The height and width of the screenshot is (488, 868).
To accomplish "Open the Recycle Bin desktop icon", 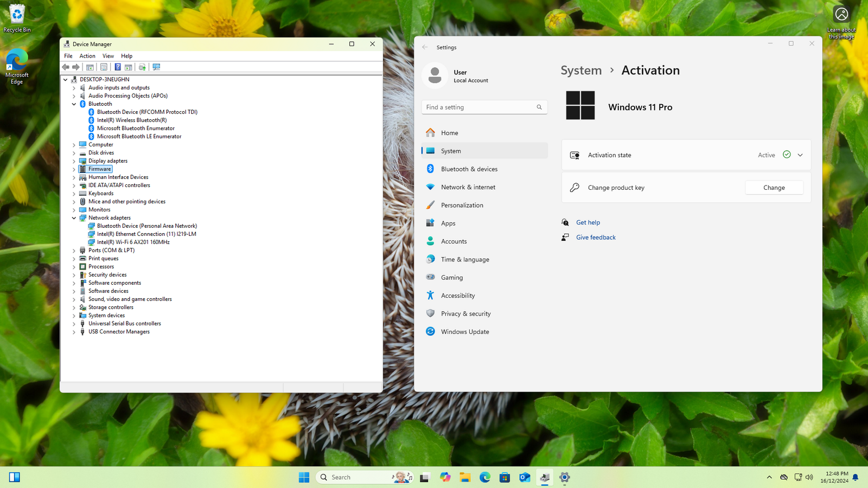I will click(x=17, y=18).
